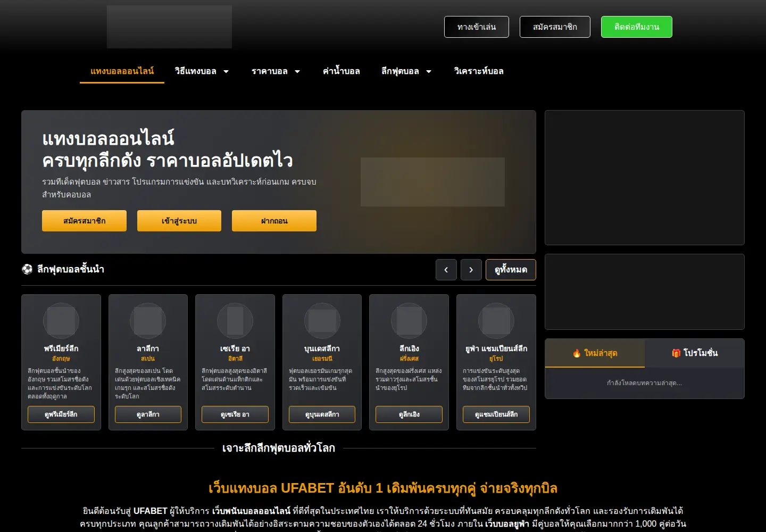Click the next arrow in the league carousel
Image resolution: width=766 pixels, height=532 pixels.
tap(471, 270)
